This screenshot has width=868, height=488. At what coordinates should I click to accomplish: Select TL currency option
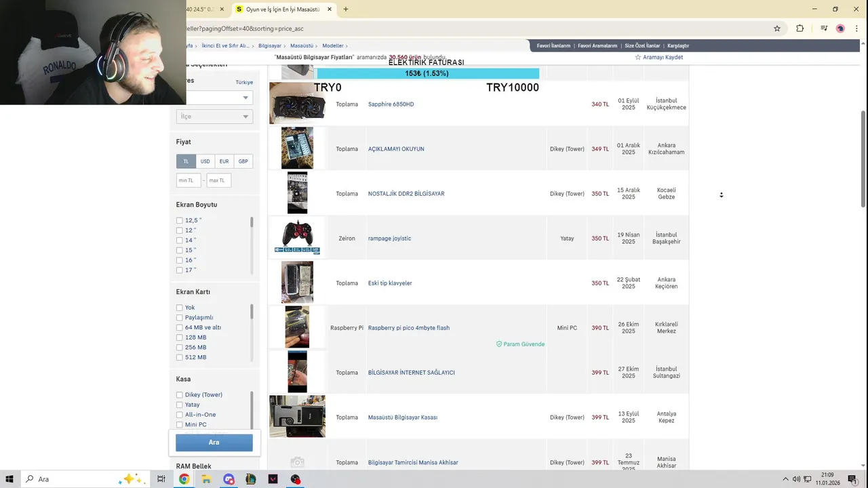tap(186, 161)
